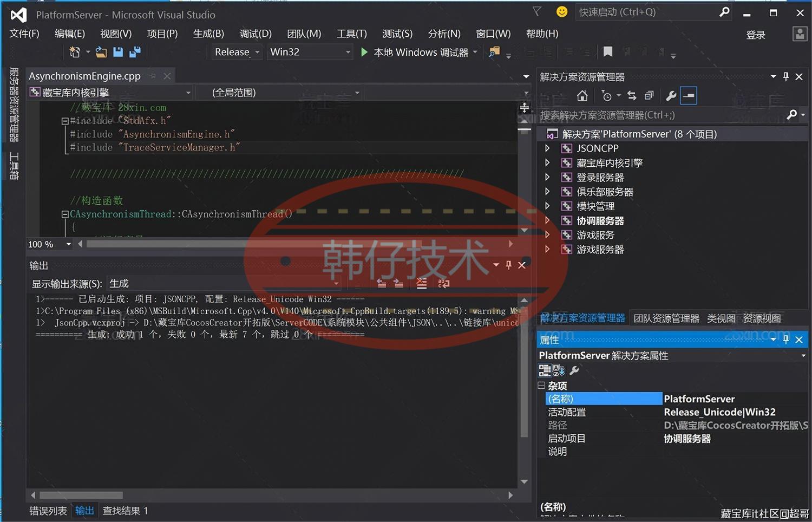Screen dimensions: 812x522
Task: Click the 搜索解决方案资源管理器 search field
Action: [662, 115]
